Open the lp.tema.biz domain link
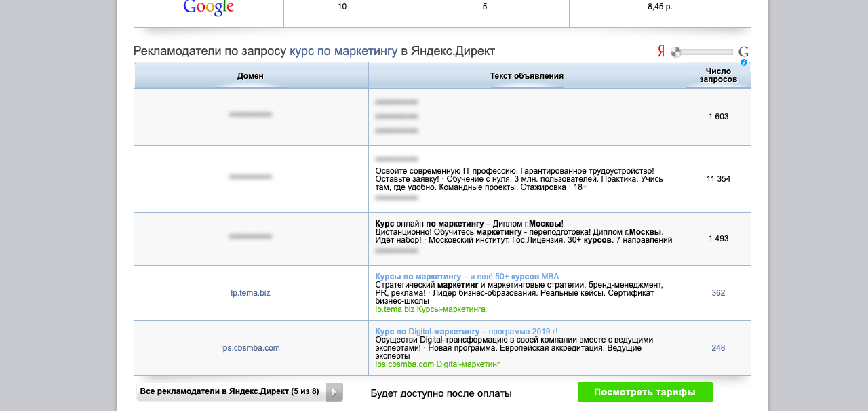868x411 pixels. [250, 293]
